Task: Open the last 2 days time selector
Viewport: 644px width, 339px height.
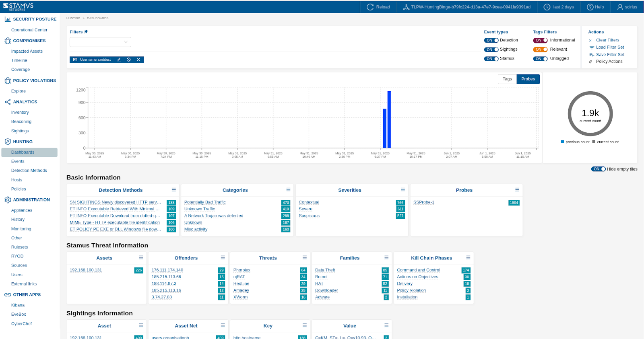Action: (x=559, y=7)
